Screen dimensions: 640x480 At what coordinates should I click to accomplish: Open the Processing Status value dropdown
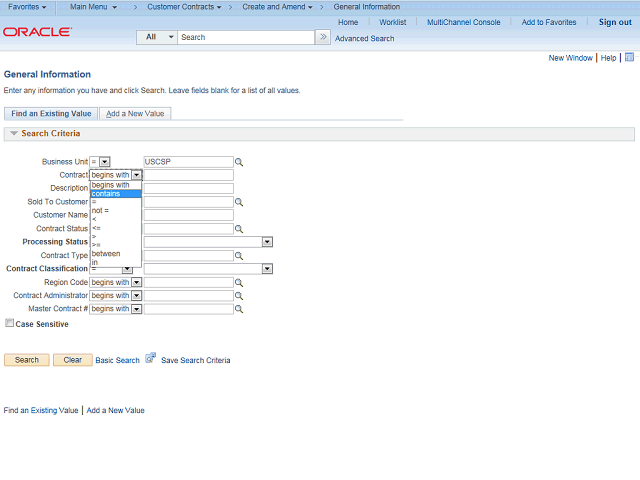click(x=267, y=242)
